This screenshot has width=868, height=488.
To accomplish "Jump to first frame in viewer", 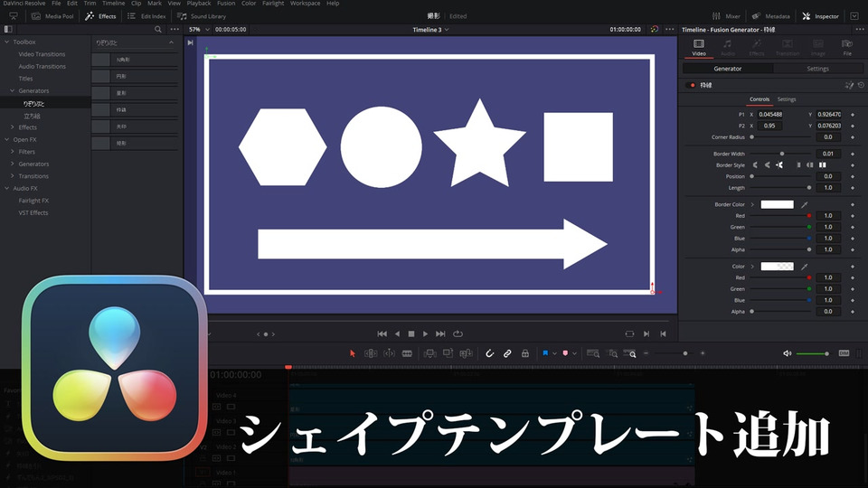I will (382, 333).
